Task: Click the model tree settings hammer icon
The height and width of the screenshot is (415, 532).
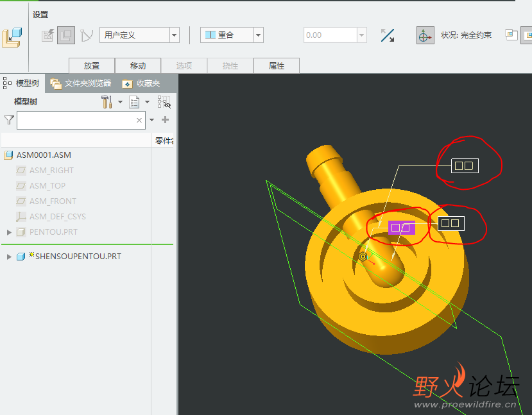Action: point(107,102)
